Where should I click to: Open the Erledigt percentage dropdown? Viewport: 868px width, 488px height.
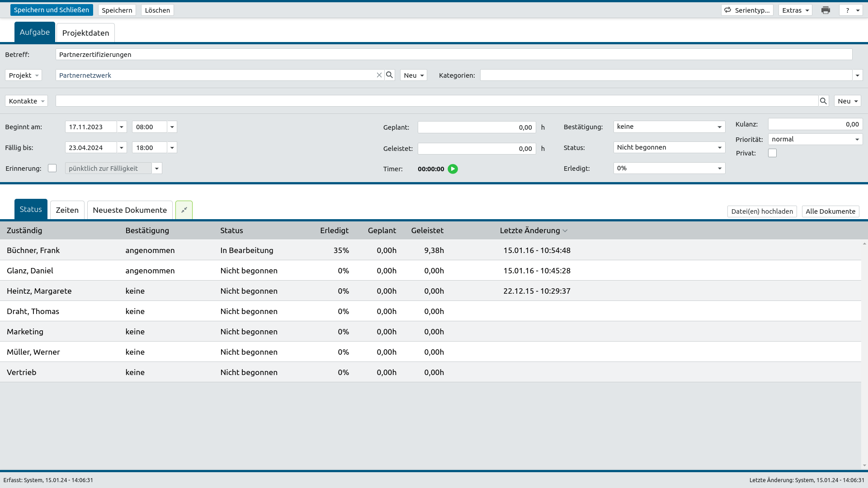coord(719,169)
